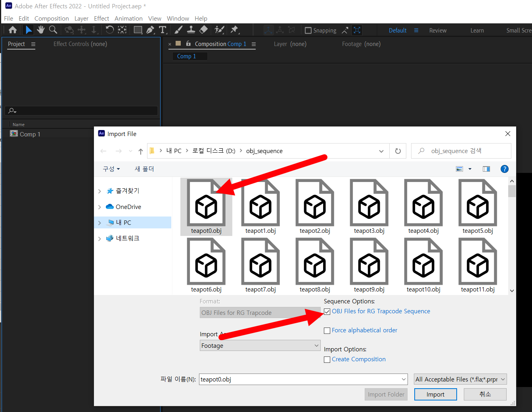The image size is (532, 412).
Task: Click the snap extension icon beside Snapping
Action: coord(345,30)
